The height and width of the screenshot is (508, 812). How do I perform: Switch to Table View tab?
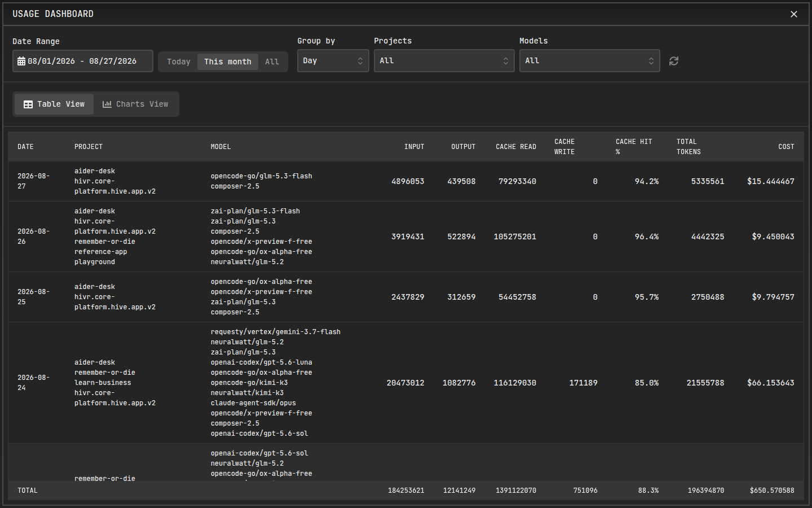click(54, 104)
